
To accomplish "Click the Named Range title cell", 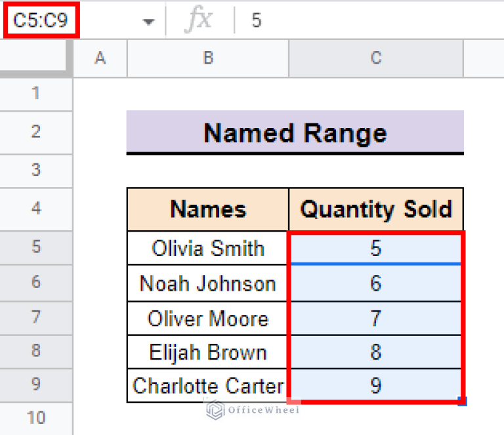I will [295, 133].
